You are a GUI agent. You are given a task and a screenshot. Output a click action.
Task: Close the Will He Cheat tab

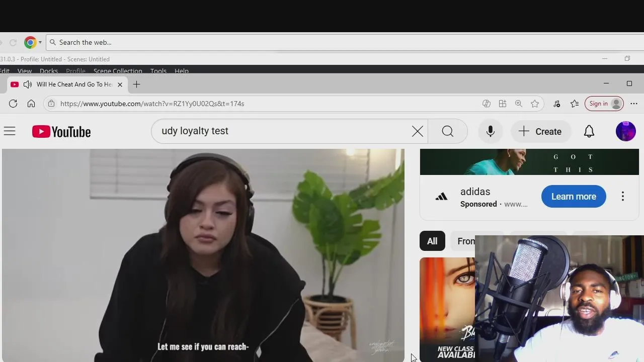tap(120, 84)
